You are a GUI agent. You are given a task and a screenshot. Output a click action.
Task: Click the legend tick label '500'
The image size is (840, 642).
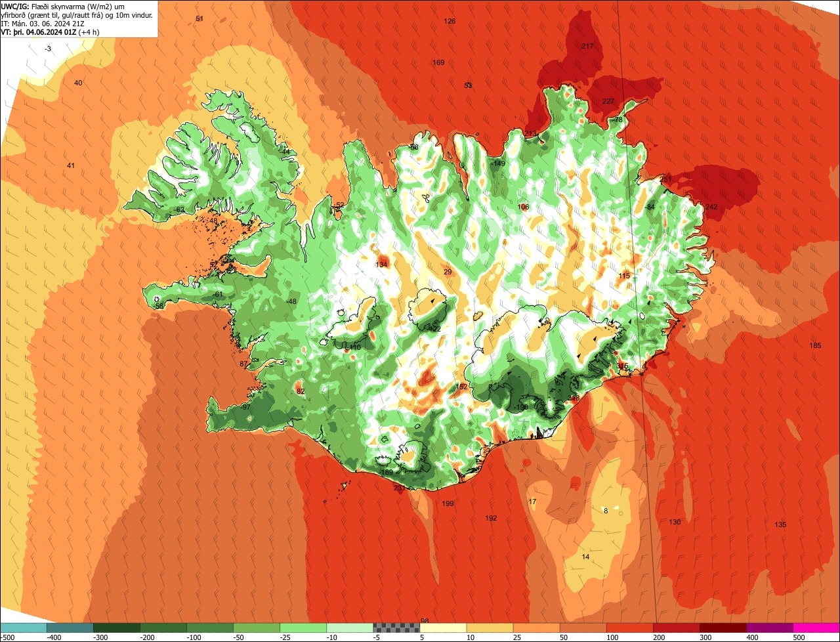point(799,637)
